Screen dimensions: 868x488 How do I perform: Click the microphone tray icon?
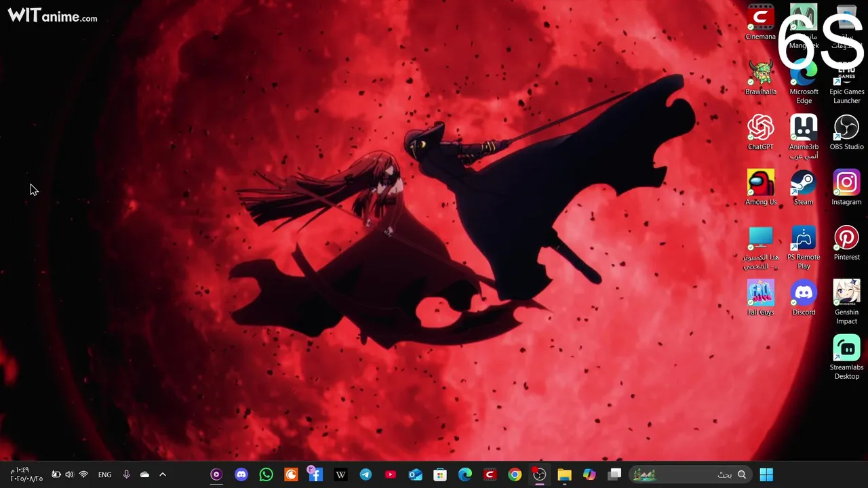[x=126, y=474]
